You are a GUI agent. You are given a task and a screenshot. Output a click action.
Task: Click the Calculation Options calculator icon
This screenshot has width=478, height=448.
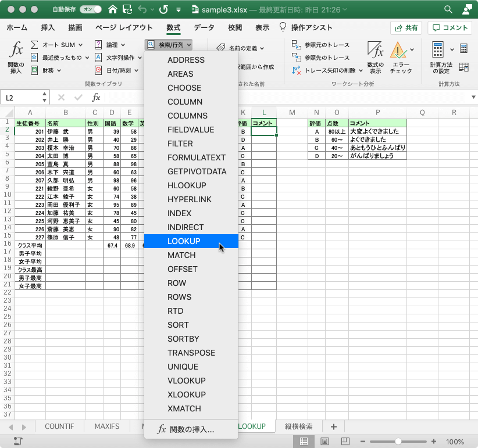coord(438,49)
